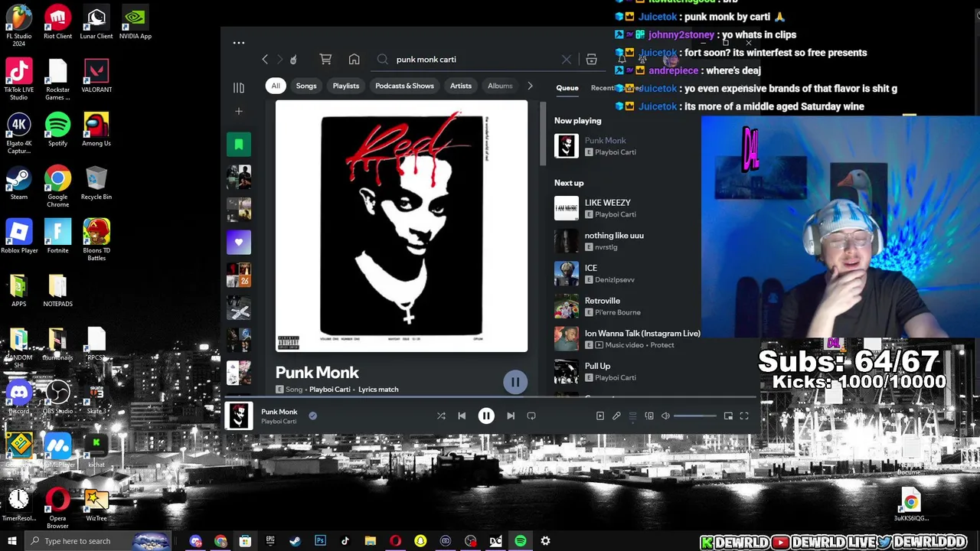The height and width of the screenshot is (551, 980).
Task: Open the green bookmark playlist in sidebar
Action: tap(239, 144)
